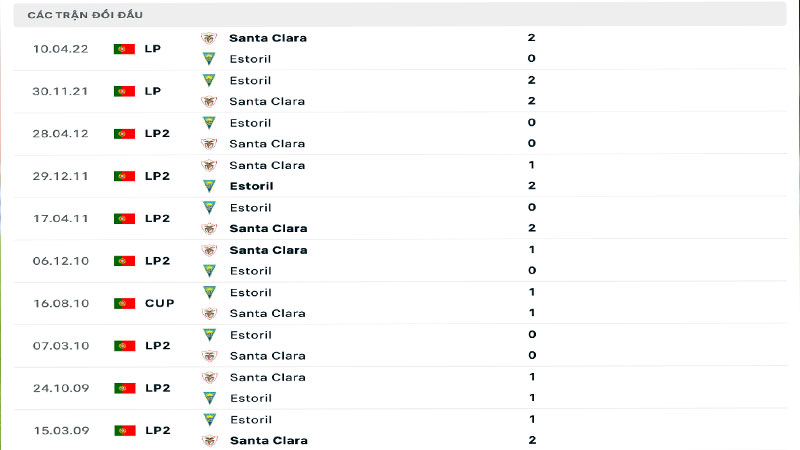Click Estoril crest in 10.04.22 match
Viewport: 800px width, 450px height.
(209, 59)
